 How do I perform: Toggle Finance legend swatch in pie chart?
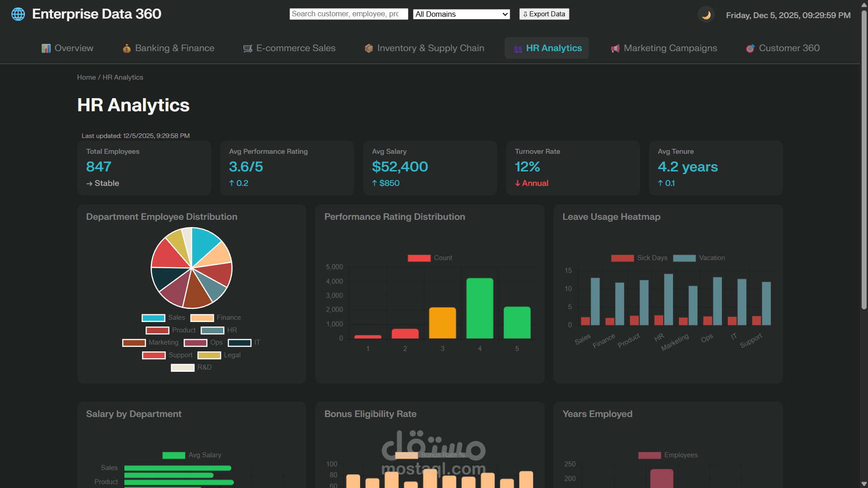(202, 317)
